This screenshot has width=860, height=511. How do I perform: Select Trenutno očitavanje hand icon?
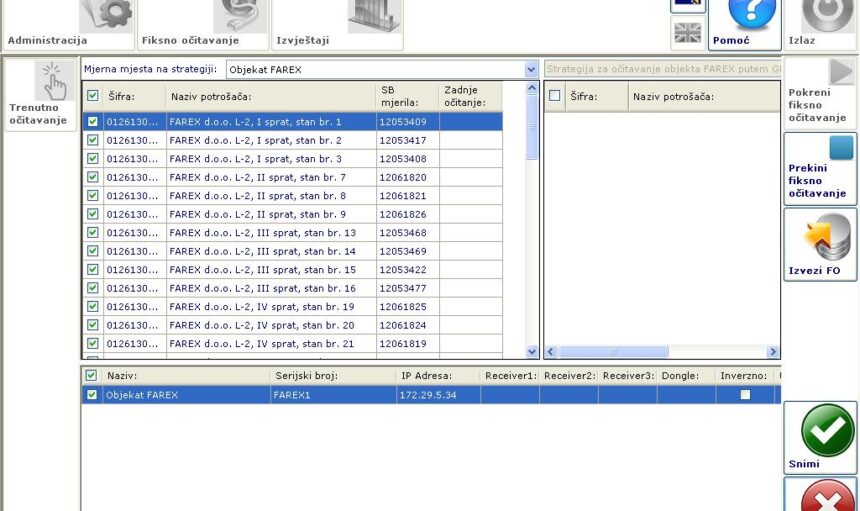tap(55, 80)
